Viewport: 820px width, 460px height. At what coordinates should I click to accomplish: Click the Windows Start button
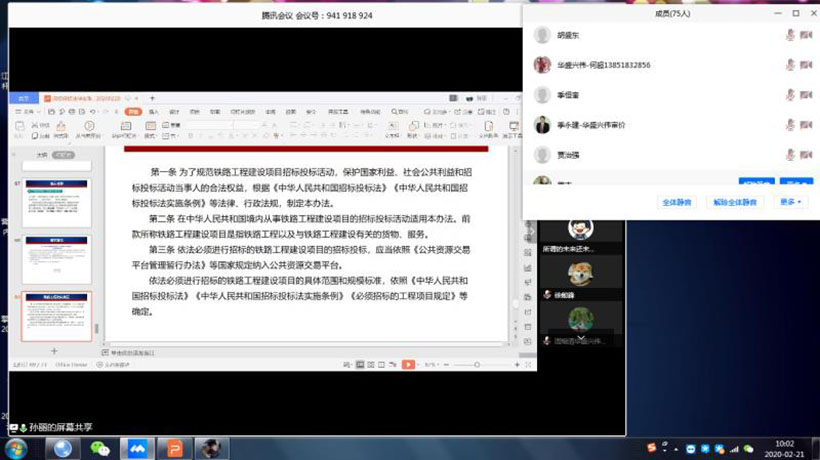(17, 447)
